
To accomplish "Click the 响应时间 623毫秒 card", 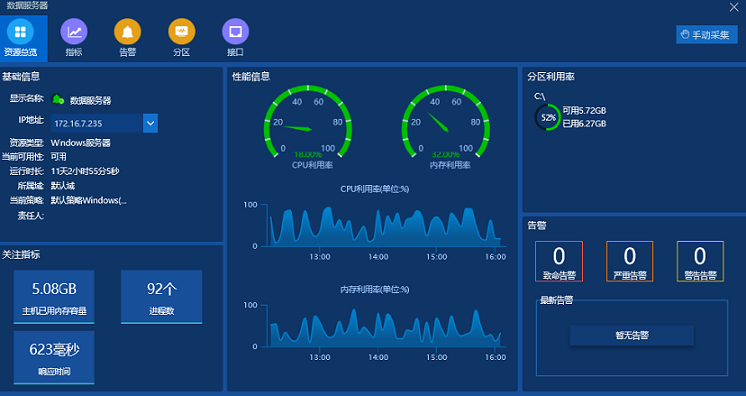I will point(54,357).
